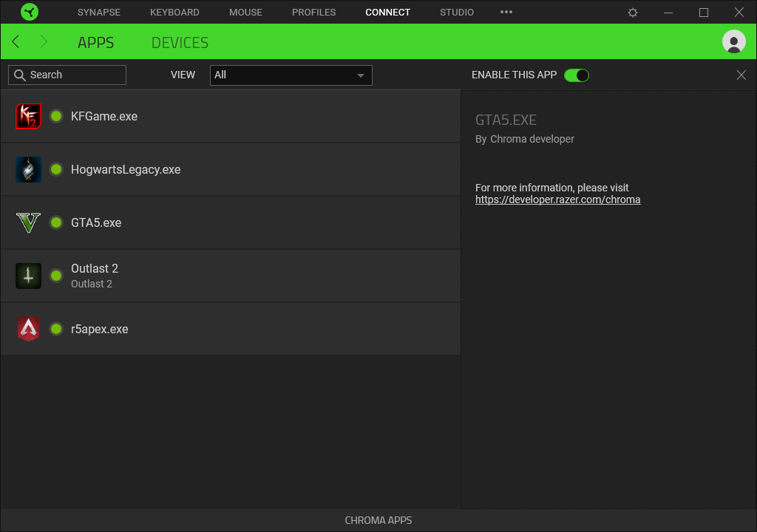The height and width of the screenshot is (532, 757).
Task: Click the KFGame.exe Killing Floor icon
Action: pos(28,116)
